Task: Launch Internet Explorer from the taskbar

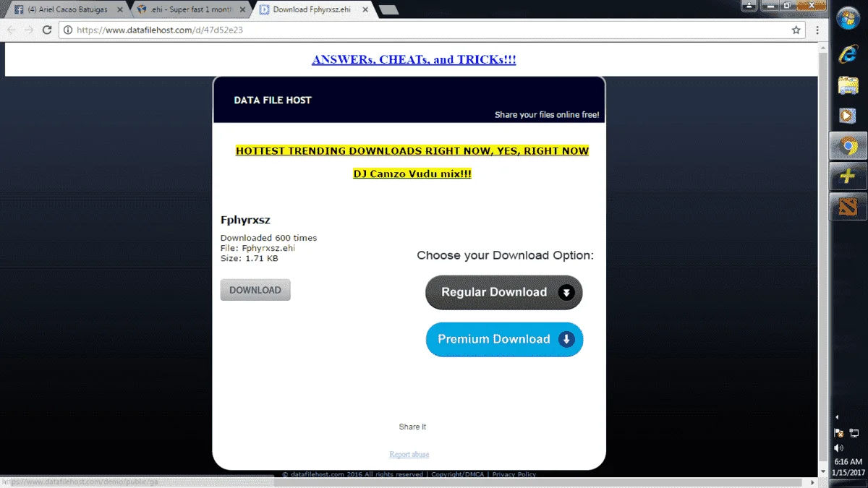Action: point(848,53)
